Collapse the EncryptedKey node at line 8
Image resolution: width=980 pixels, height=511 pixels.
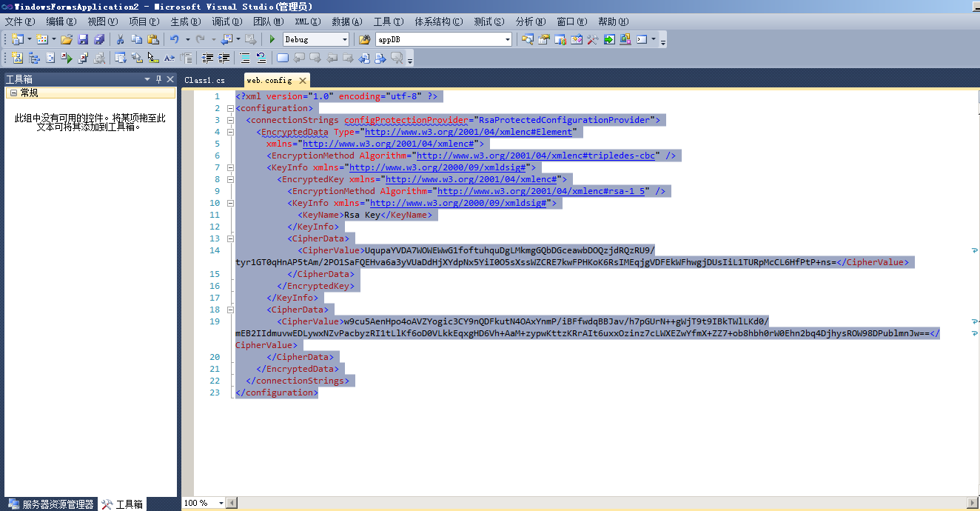point(230,179)
